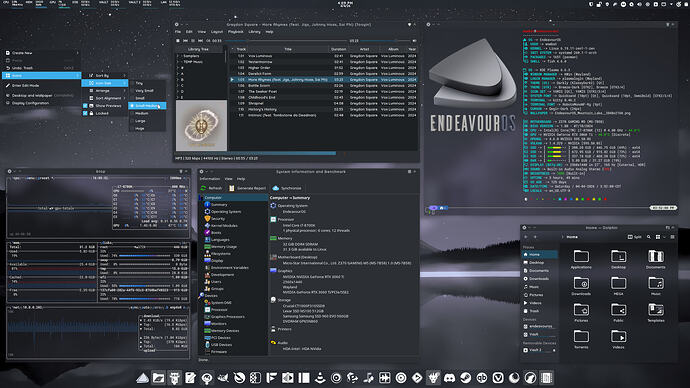Click Refresh in System Information toolbar
Image resolution: width=690 pixels, height=388 pixels.
[211, 188]
